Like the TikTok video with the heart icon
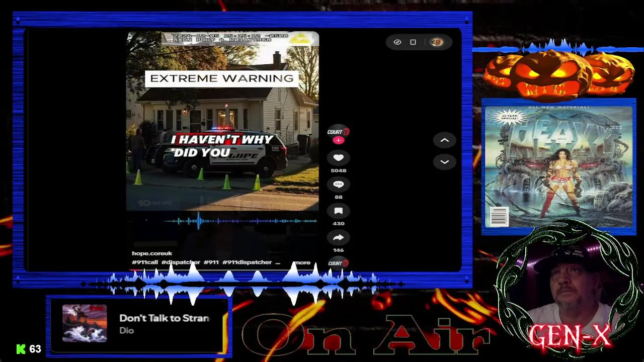 tap(338, 158)
